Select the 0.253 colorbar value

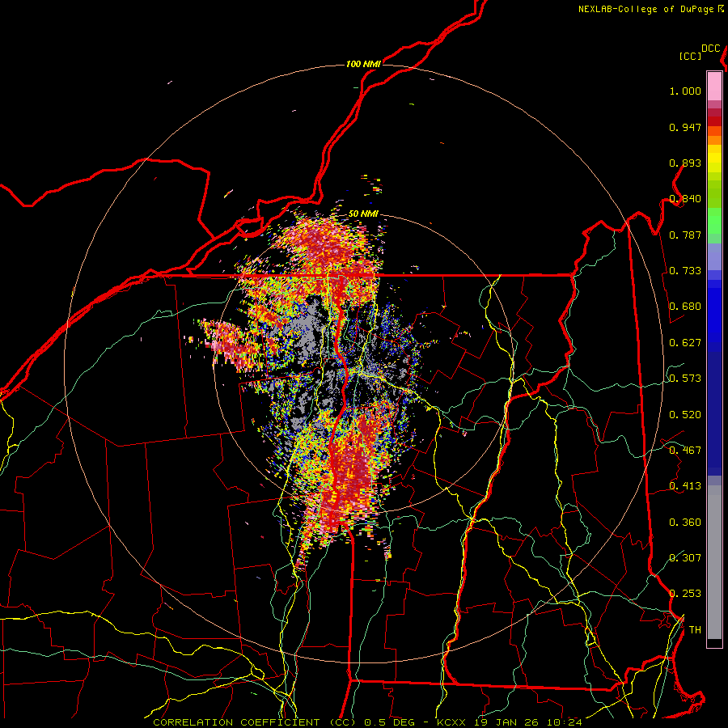(685, 594)
